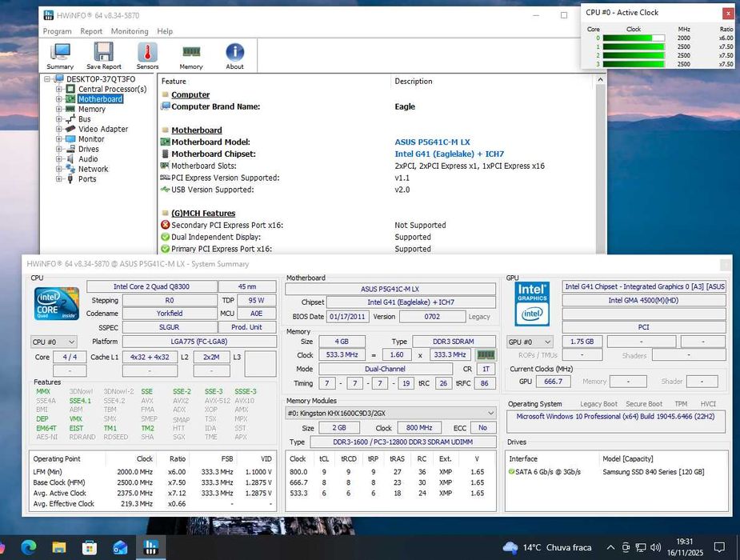Screen dimensions: 740x560
Task: Select the Monitor tree node
Action: coord(91,138)
